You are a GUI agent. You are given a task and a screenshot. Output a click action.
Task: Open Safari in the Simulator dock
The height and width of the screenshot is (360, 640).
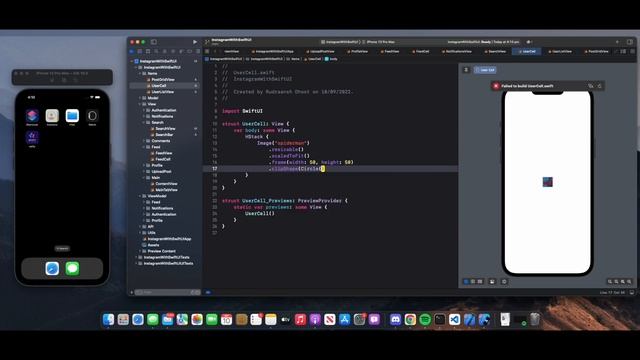coord(52,269)
